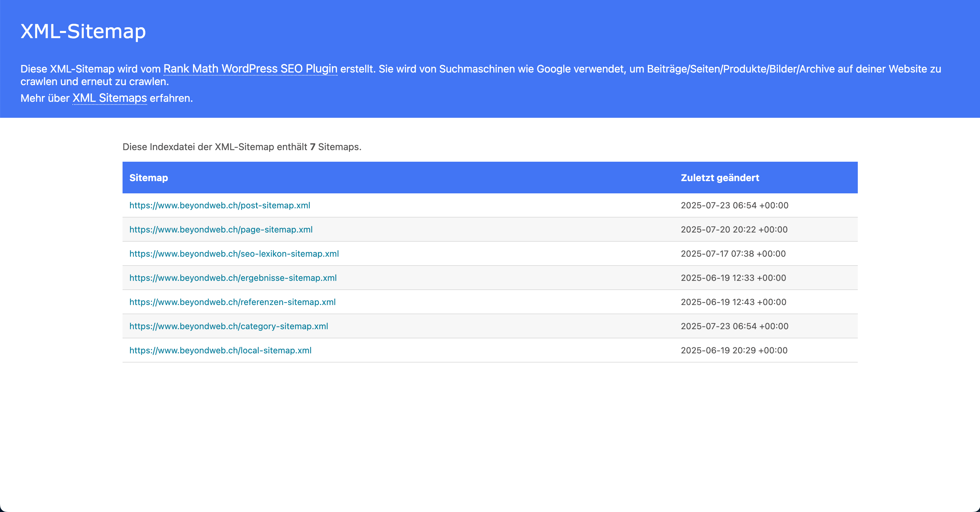Select the date 2025-06-19 12:33 +00:00
The width and height of the screenshot is (980, 512).
pos(733,278)
